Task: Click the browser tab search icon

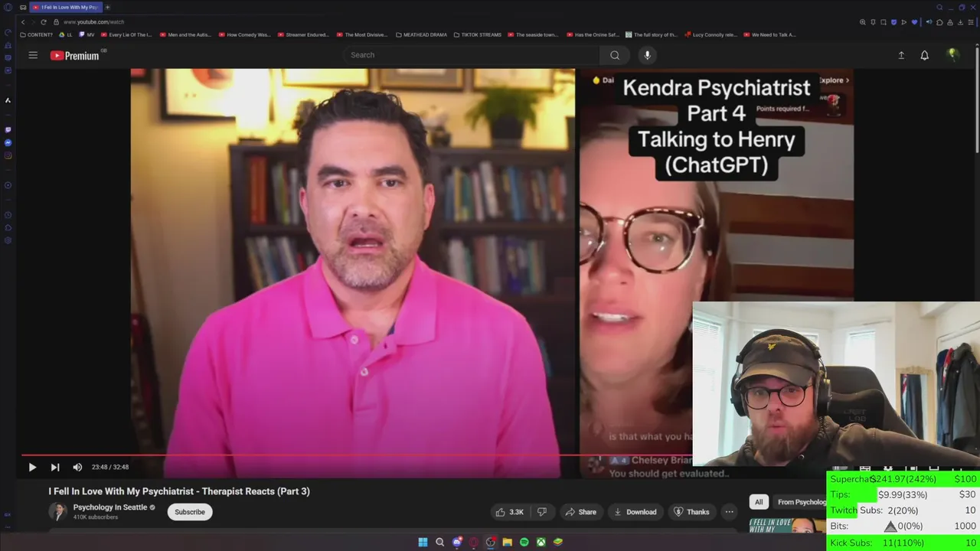Action: point(939,7)
